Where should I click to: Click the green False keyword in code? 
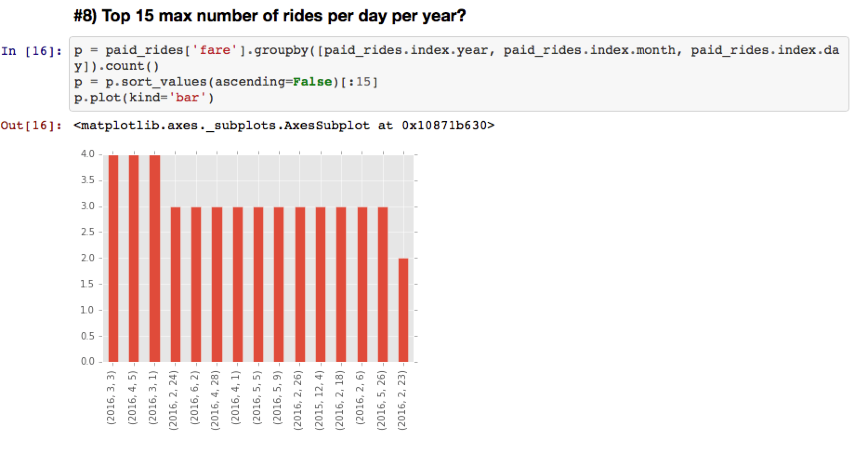312,82
